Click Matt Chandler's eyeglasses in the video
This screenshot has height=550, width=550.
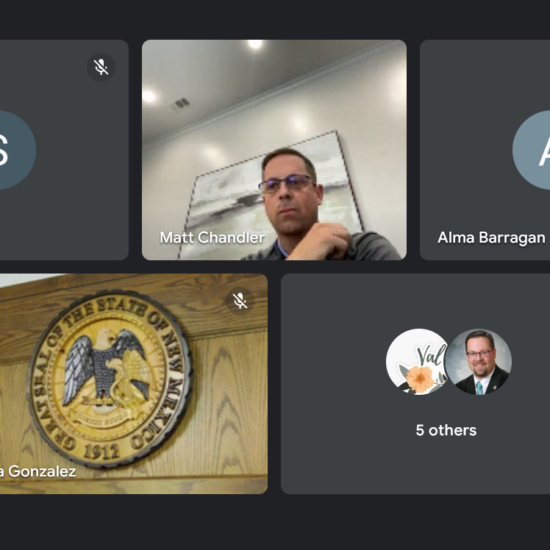(286, 183)
